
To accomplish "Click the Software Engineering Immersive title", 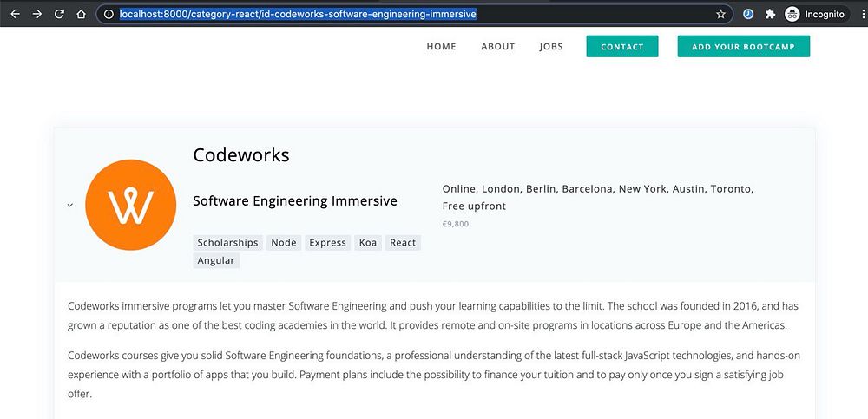I will click(x=295, y=201).
